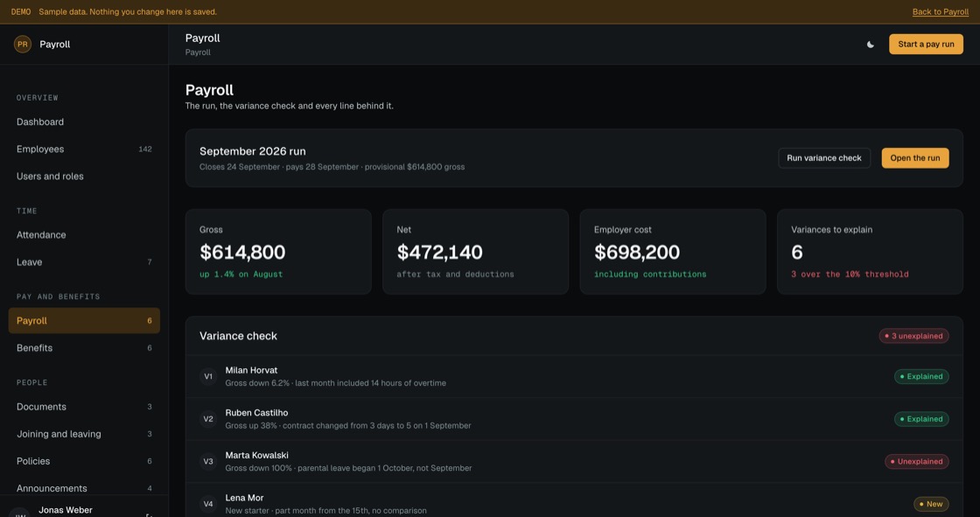Click the sign-out icon beside Jonas Weber
Screen dimensions: 980x517
(x=149, y=515)
